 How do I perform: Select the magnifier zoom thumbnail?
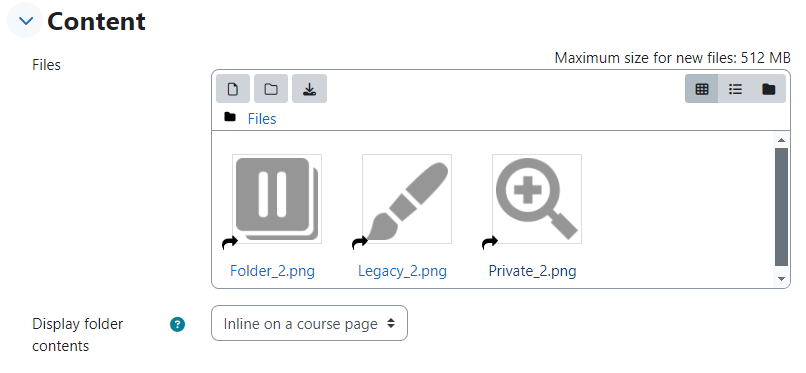click(537, 199)
